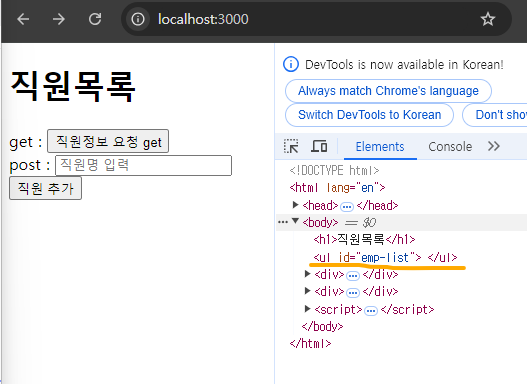527x384 pixels.
Task: Select the <!DOCTYPE html> line
Action: click(x=334, y=170)
